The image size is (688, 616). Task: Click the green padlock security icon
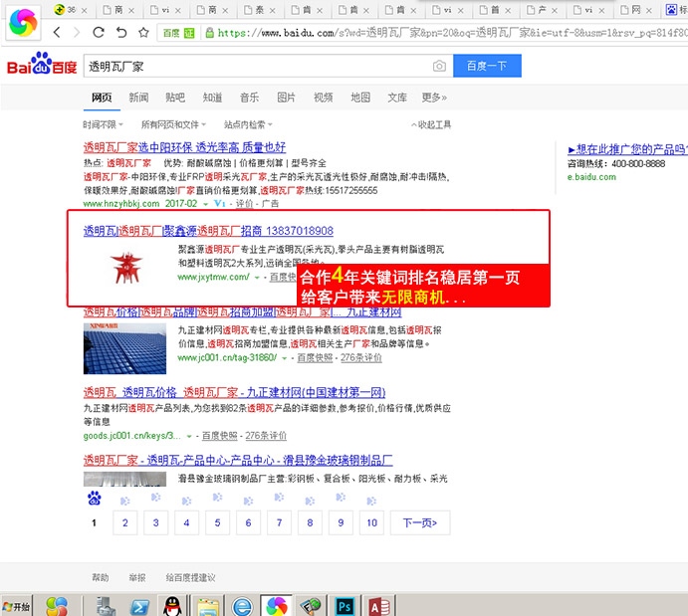210,33
